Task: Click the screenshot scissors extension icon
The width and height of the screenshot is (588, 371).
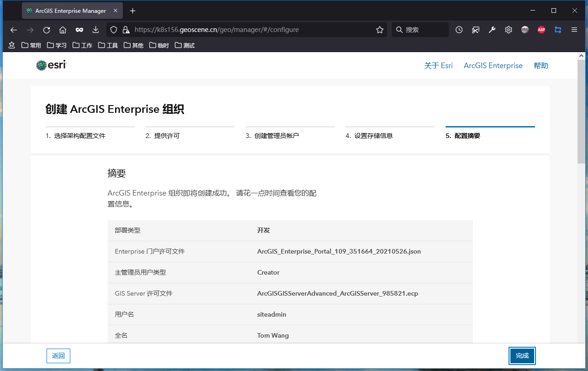Action: pos(476,30)
